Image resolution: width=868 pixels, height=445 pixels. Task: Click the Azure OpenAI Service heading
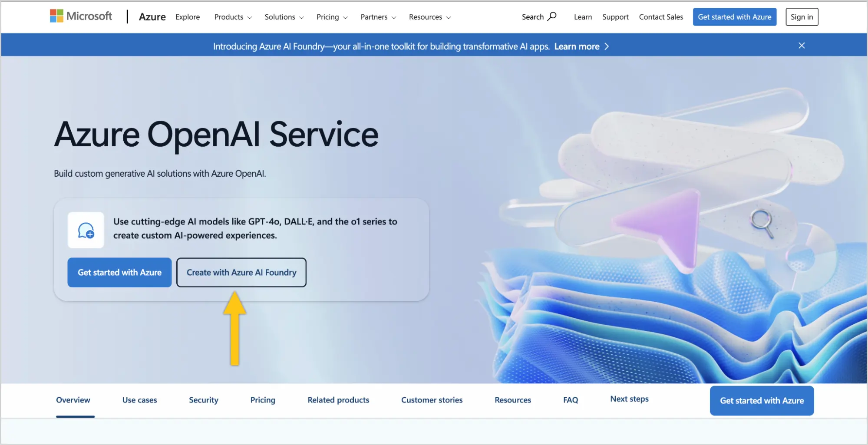pyautogui.click(x=216, y=135)
